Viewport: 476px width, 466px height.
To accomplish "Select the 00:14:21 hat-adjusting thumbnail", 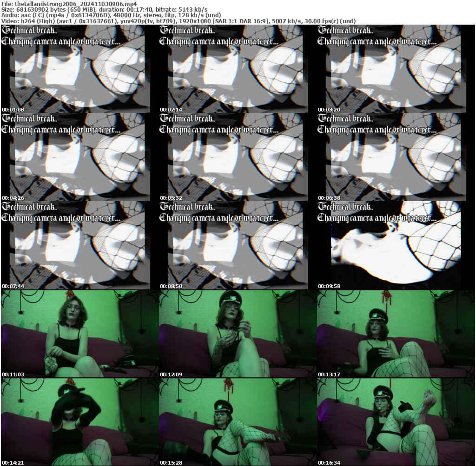I will coord(79,420).
